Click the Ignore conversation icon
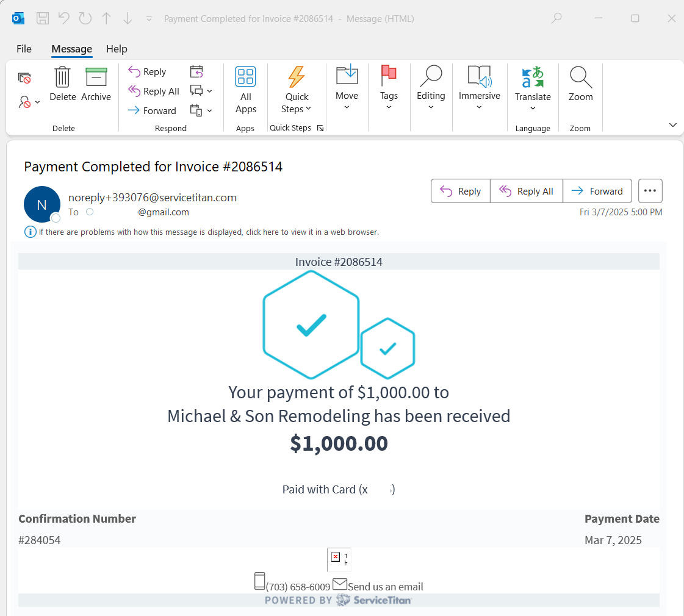Image resolution: width=684 pixels, height=616 pixels. click(24, 78)
